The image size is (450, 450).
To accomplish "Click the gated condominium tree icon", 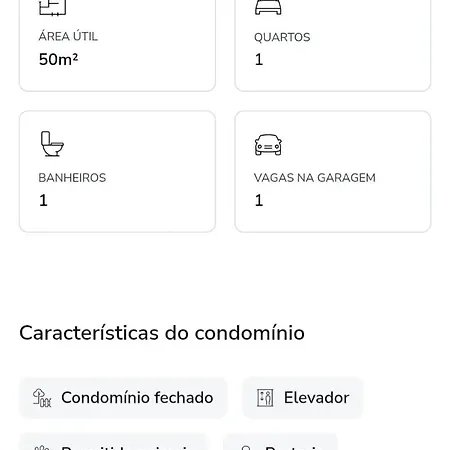I will point(42,398).
